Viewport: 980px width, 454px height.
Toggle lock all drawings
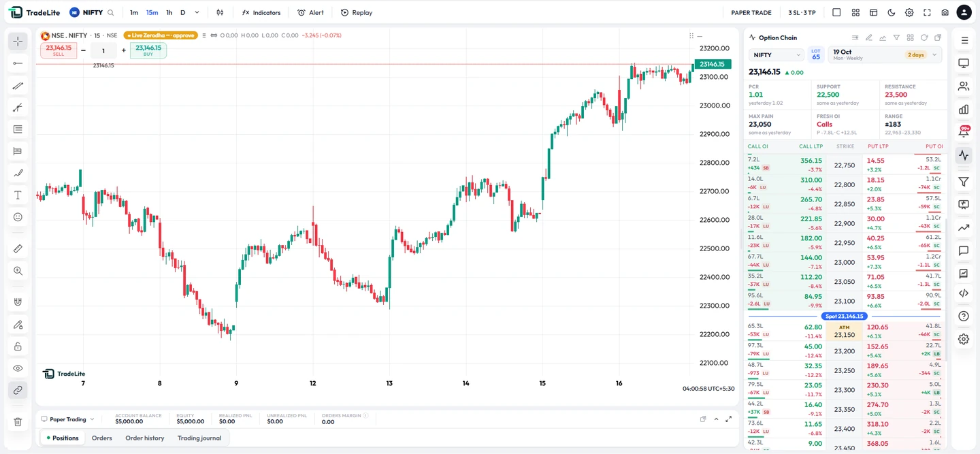[x=18, y=346]
